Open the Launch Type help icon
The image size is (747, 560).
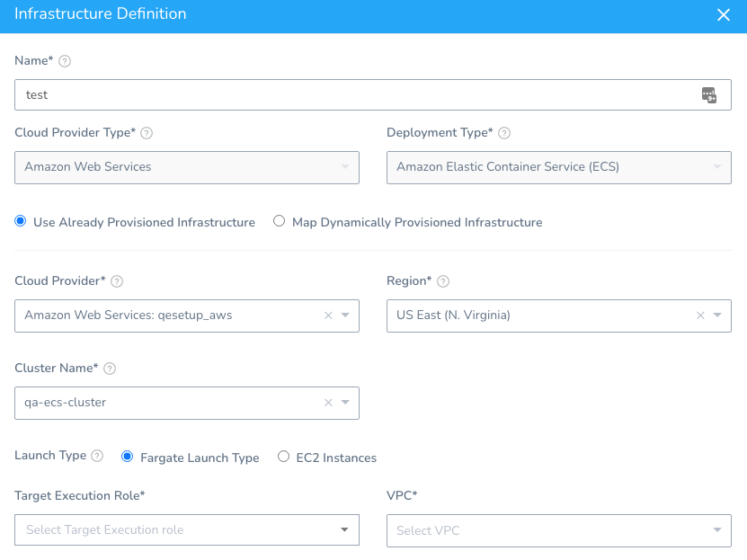[x=97, y=456]
